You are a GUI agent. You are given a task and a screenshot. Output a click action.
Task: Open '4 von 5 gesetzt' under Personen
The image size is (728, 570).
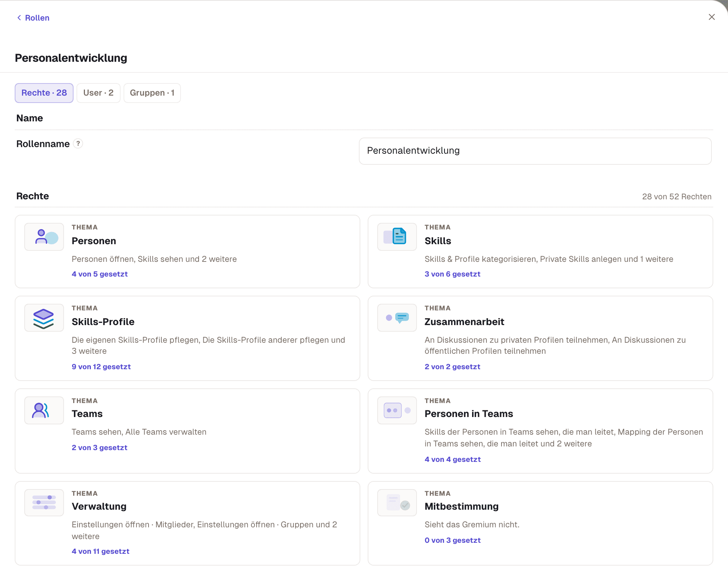click(x=100, y=274)
